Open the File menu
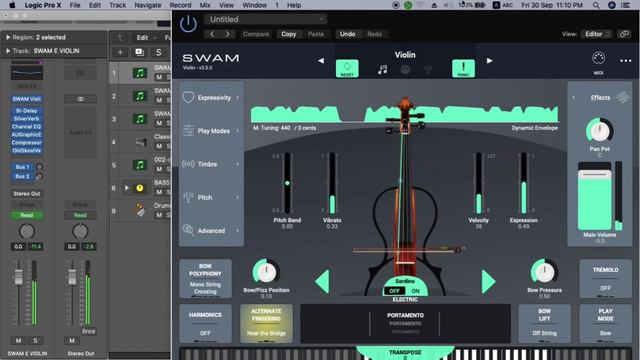This screenshot has width=640, height=360. point(75,5)
